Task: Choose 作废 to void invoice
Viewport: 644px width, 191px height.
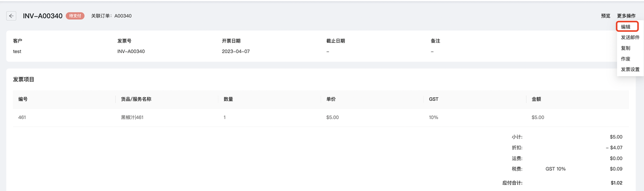Action: pos(625,59)
